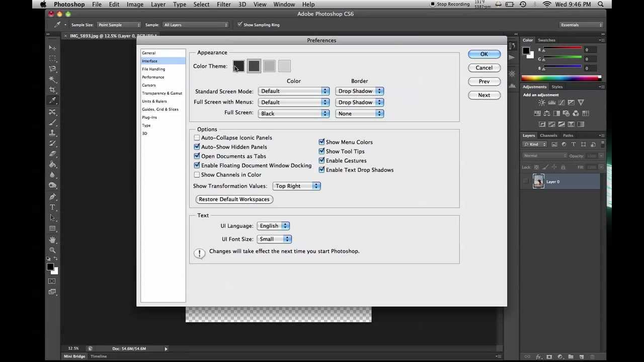
Task: Select the Move tool in toolbar
Action: 52,48
